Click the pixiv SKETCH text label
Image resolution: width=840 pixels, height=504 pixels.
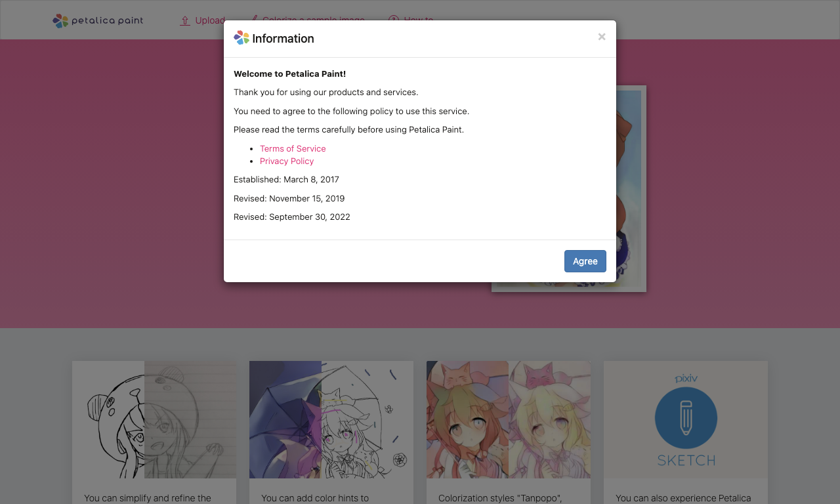pos(686,460)
